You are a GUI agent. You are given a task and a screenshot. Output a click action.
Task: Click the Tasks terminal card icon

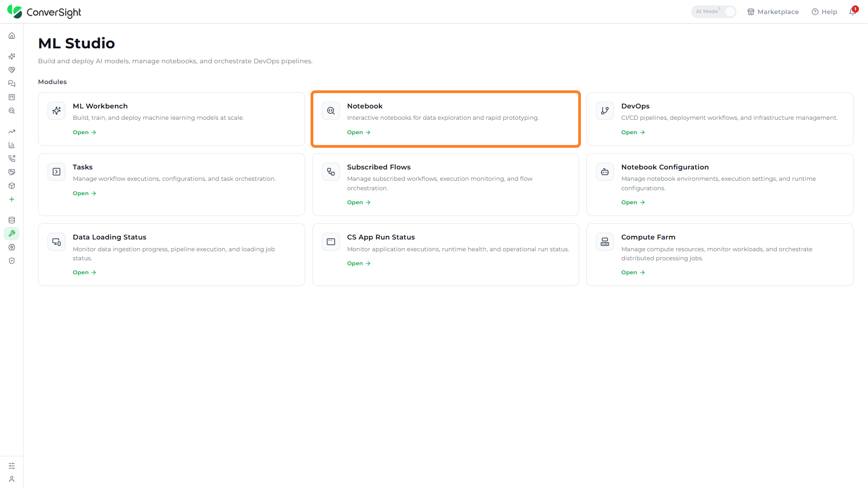[57, 172]
